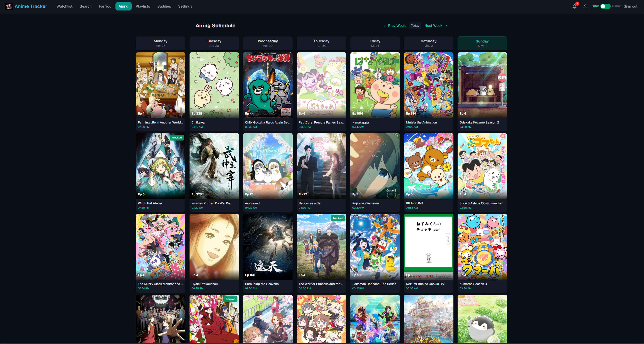Open The Warrior Princess poster
The image size is (644, 344).
point(321,247)
